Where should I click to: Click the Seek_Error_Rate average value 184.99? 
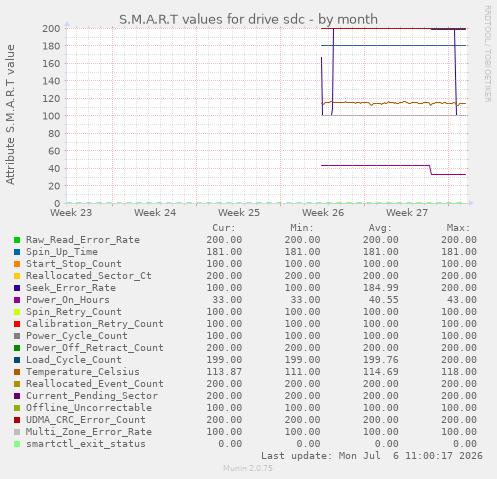pyautogui.click(x=381, y=288)
